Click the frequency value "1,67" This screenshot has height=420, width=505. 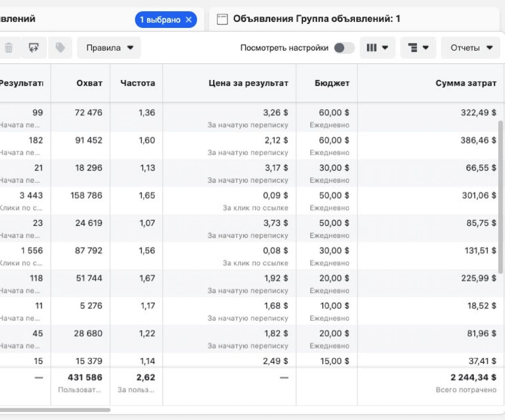147,278
